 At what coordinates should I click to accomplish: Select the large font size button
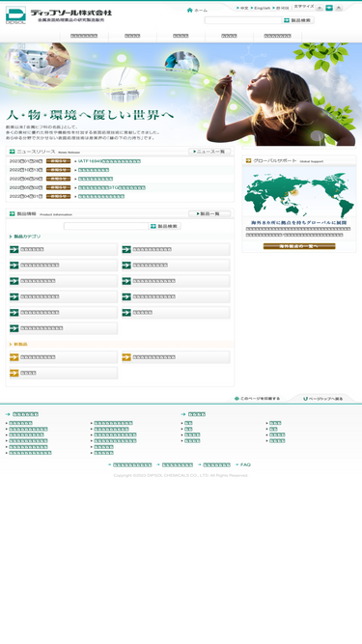tap(339, 8)
